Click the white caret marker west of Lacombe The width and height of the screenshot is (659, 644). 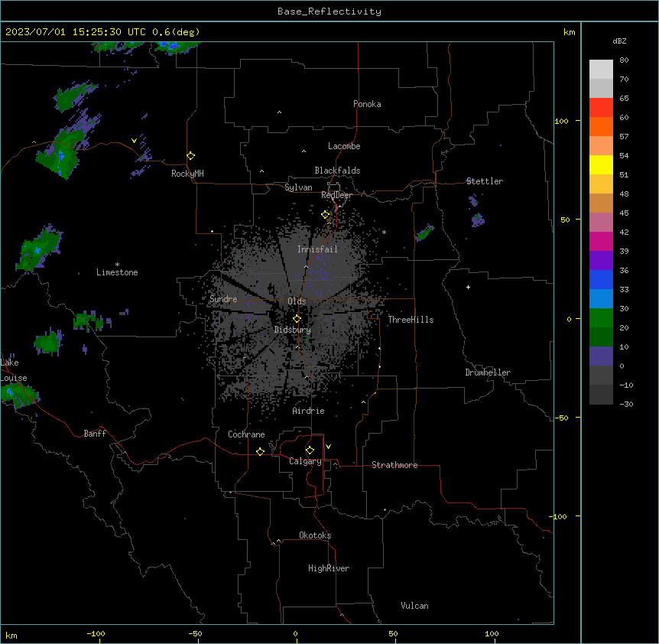(x=304, y=151)
